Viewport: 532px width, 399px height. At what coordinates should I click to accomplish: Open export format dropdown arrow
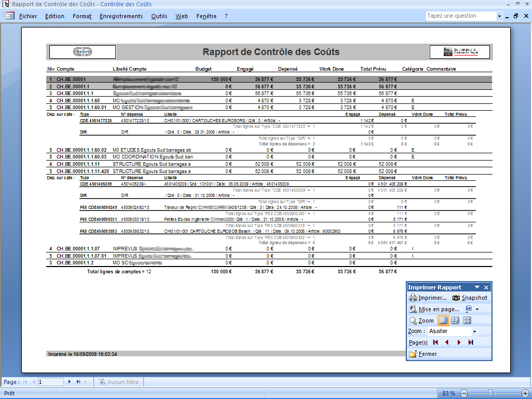[477, 309]
